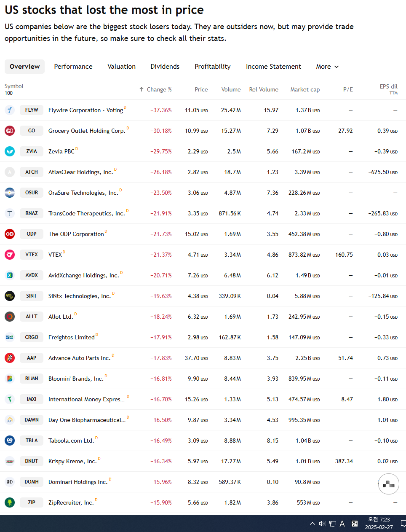406x532 pixels.
Task: Sort by the Symbol column header
Action: pos(14,86)
